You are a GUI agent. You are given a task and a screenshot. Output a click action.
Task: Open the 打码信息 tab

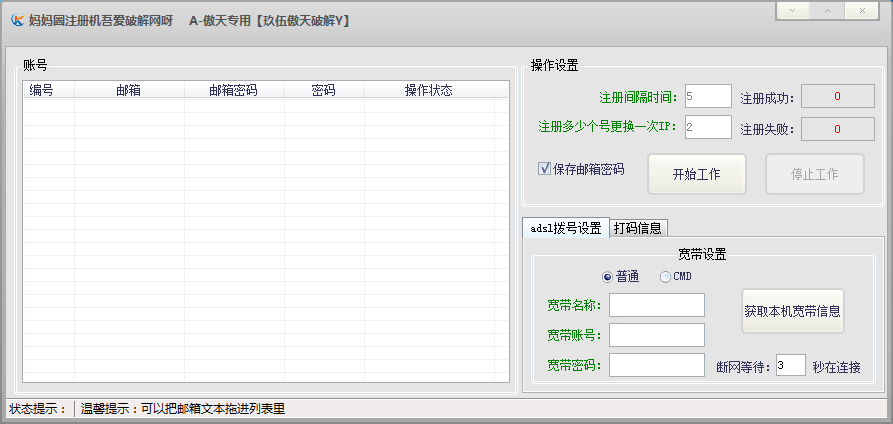tap(638, 228)
